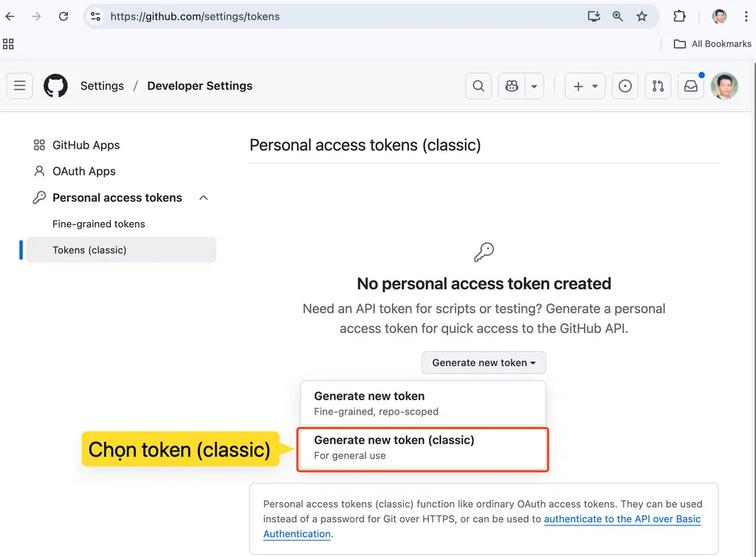Open your issues via the circle-dot icon
The height and width of the screenshot is (557, 756).
[x=625, y=86]
